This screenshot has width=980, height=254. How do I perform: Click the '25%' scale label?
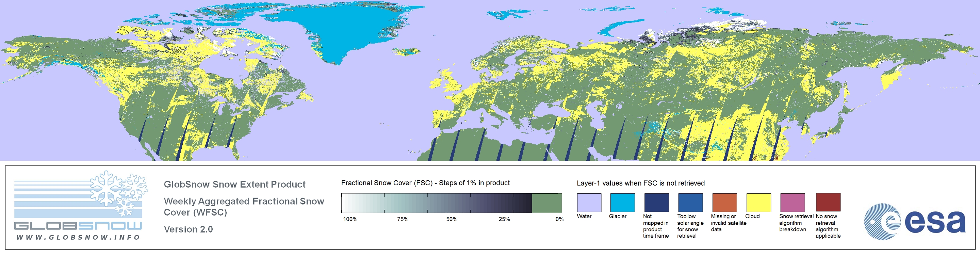pyautogui.click(x=504, y=219)
